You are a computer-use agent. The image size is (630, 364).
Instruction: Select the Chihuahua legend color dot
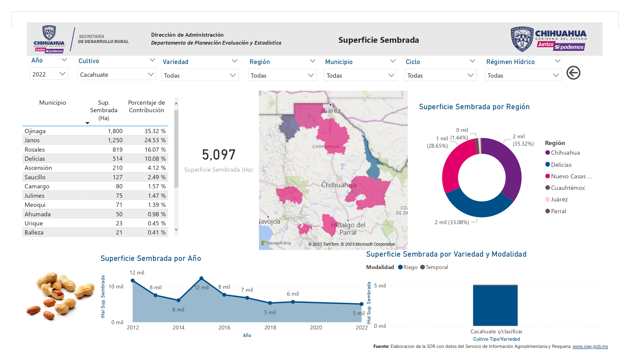click(547, 153)
